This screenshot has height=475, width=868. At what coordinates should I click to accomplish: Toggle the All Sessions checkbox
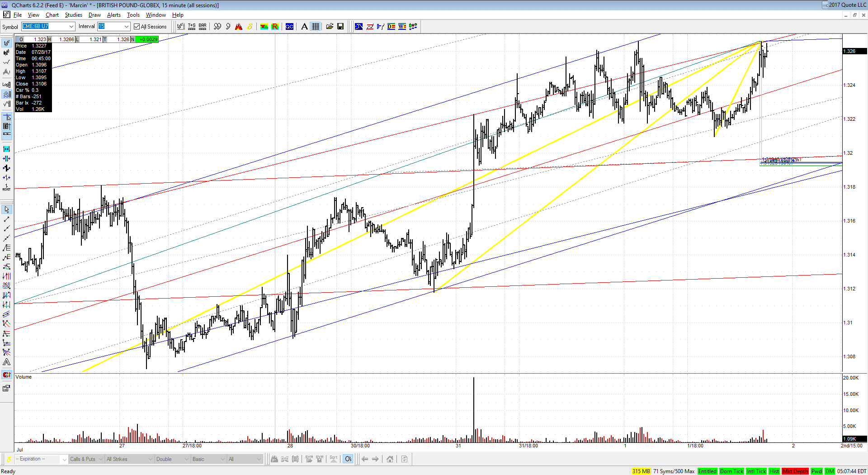(x=137, y=27)
